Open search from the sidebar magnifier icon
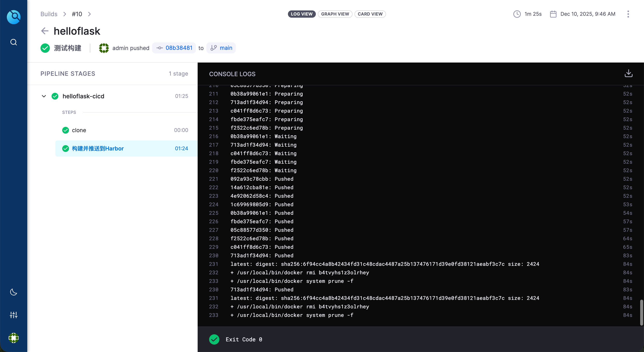The image size is (644, 352). (13, 42)
